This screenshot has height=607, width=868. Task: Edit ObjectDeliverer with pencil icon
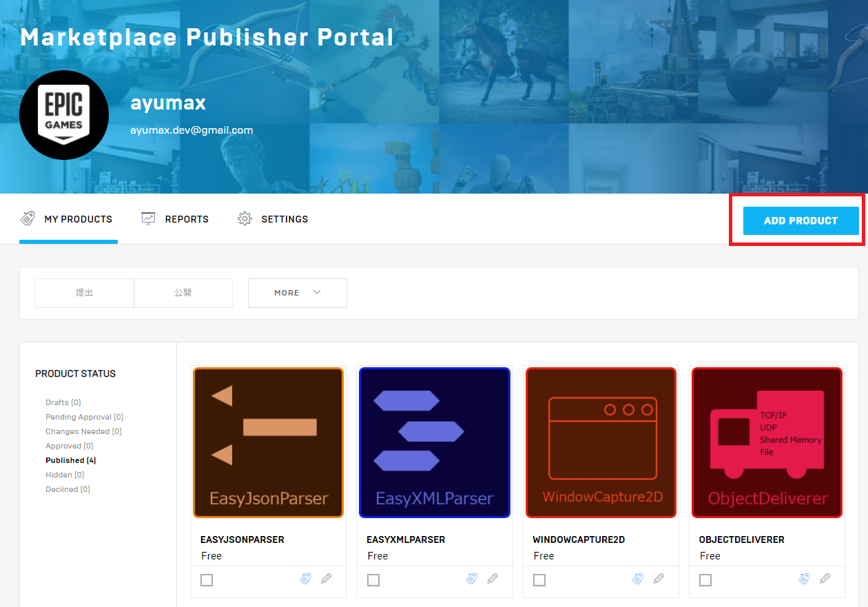click(825, 579)
